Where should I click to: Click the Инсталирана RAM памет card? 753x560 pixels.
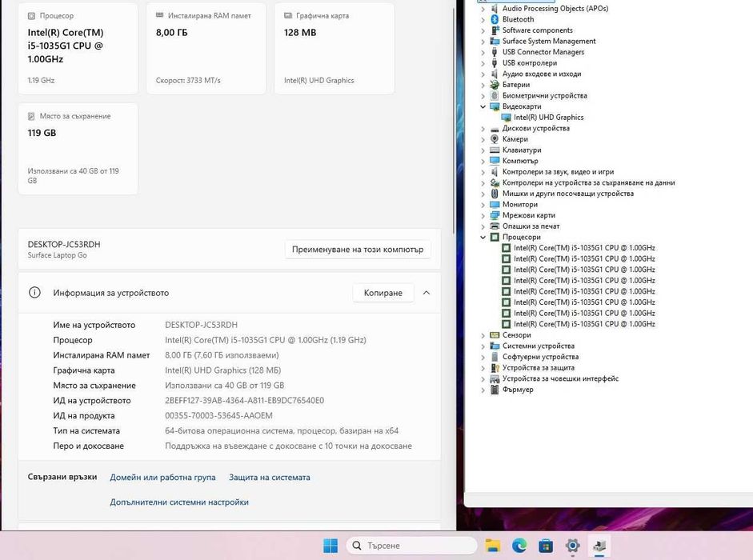pos(206,48)
